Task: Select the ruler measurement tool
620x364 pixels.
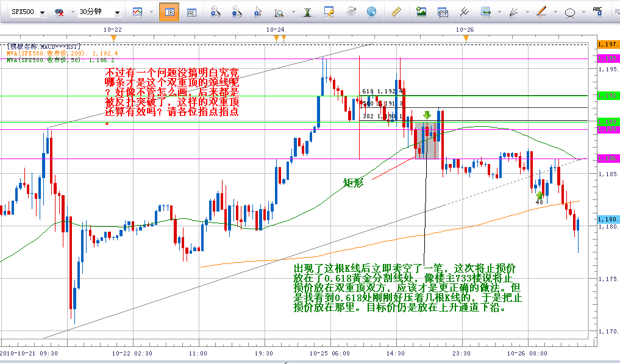Action: point(396,12)
